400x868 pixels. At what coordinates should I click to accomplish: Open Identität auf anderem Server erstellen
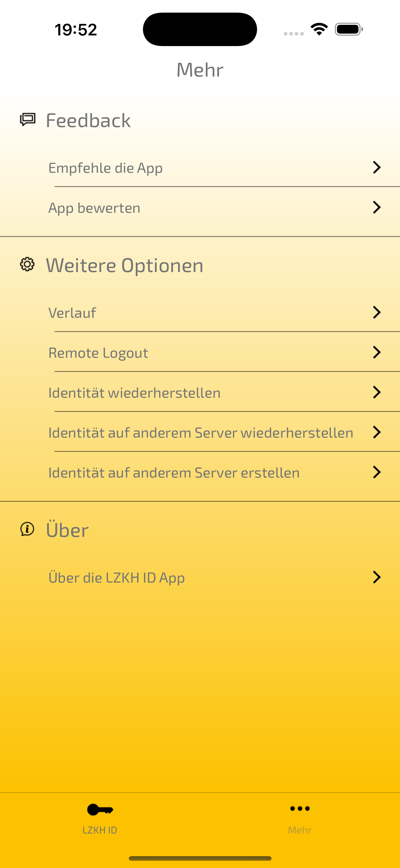click(200, 472)
